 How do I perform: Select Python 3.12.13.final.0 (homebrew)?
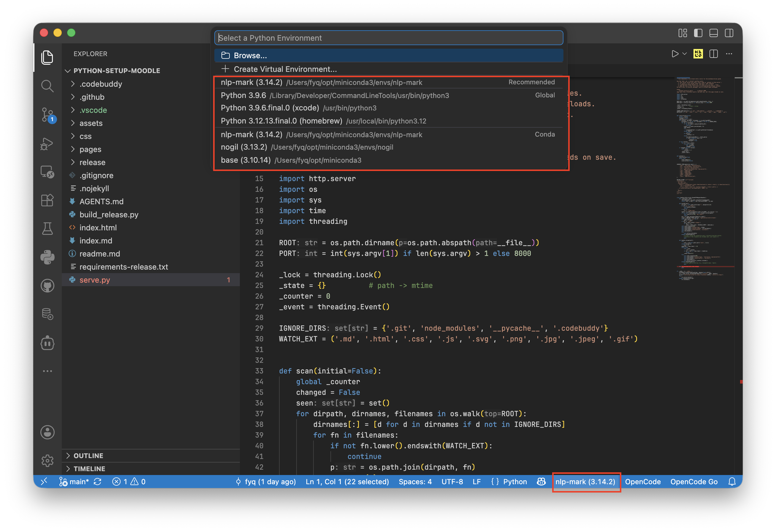(x=389, y=121)
